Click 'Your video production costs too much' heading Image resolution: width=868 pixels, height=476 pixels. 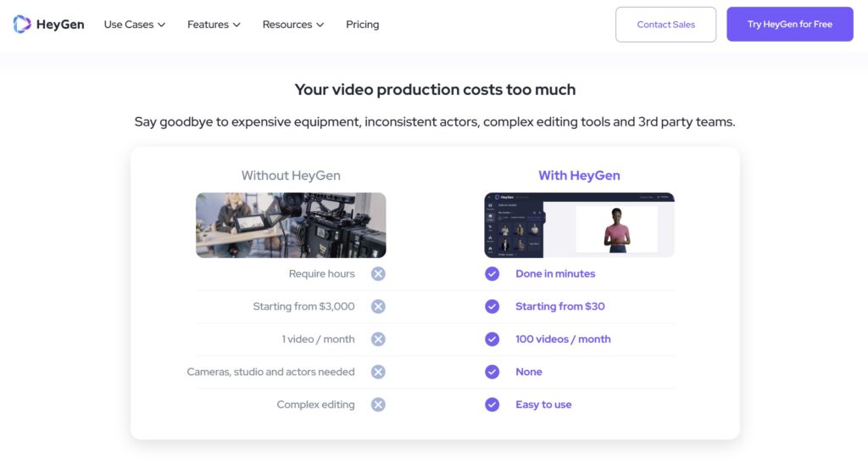435,90
